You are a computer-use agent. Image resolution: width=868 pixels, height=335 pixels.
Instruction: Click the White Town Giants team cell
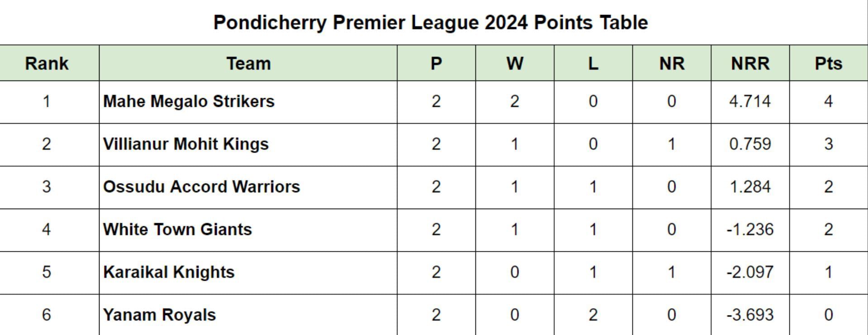tap(177, 230)
